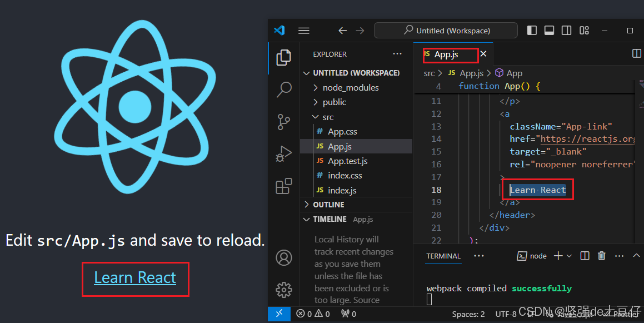This screenshot has height=323, width=644.
Task: Click the React logo in the browser
Action: pyautogui.click(x=134, y=106)
